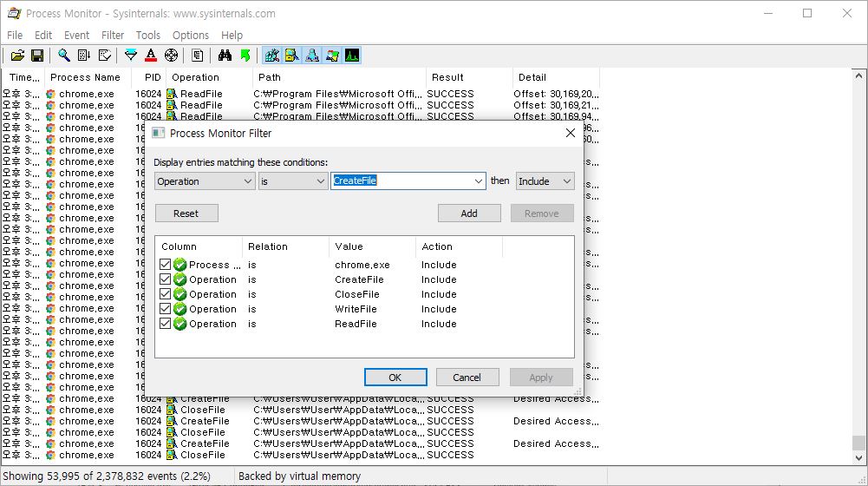
Task: Toggle Show Profiling Events graph icon
Action: pos(352,56)
